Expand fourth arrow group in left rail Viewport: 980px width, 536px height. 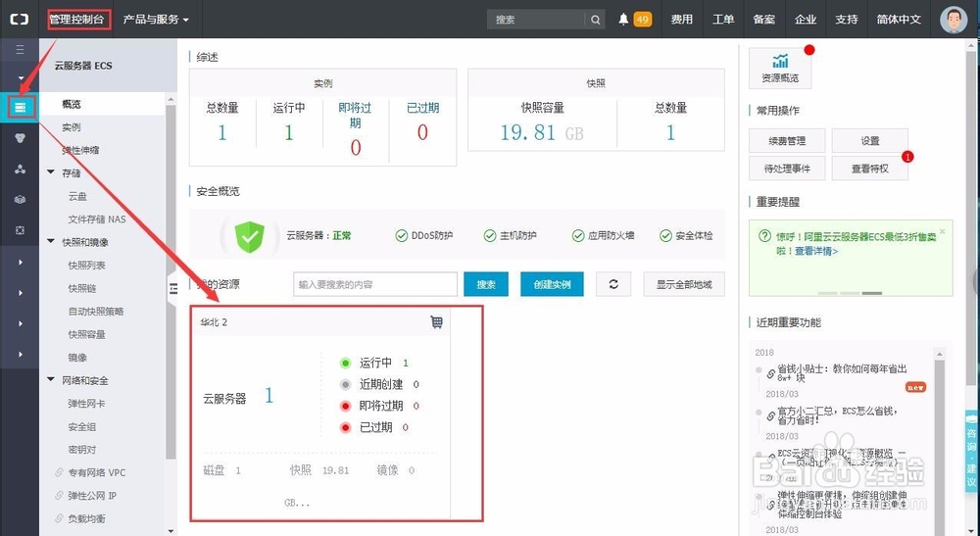coord(20,354)
